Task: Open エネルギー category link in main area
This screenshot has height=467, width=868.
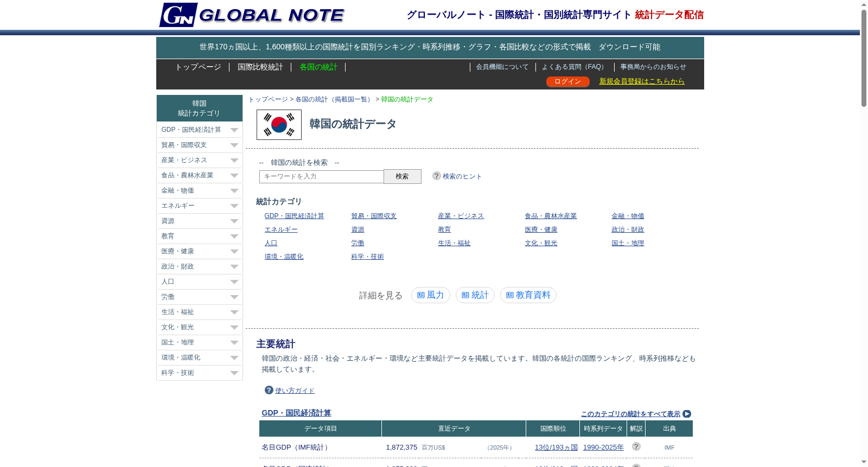Action: (x=281, y=229)
